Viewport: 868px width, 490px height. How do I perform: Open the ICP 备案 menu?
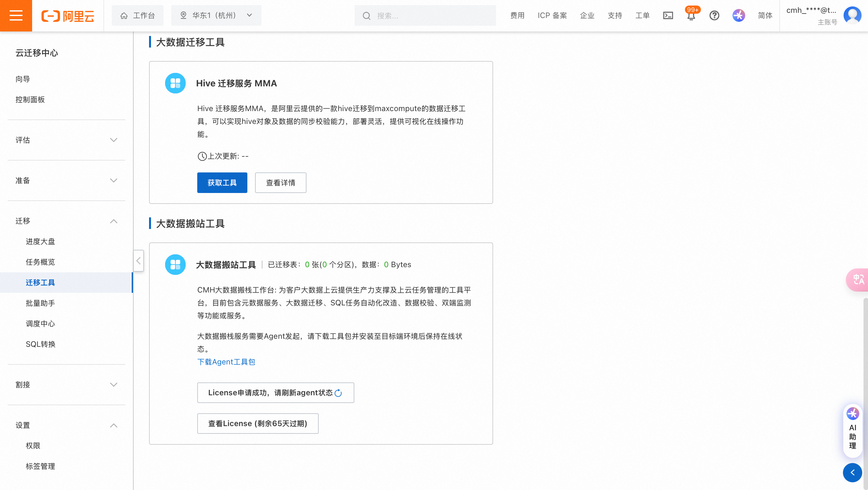[552, 15]
